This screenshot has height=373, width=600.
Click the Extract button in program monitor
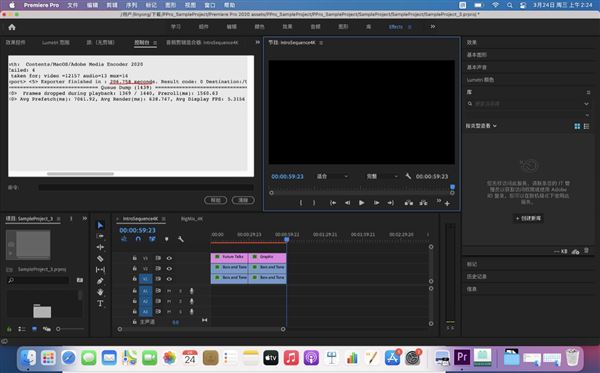pos(423,203)
